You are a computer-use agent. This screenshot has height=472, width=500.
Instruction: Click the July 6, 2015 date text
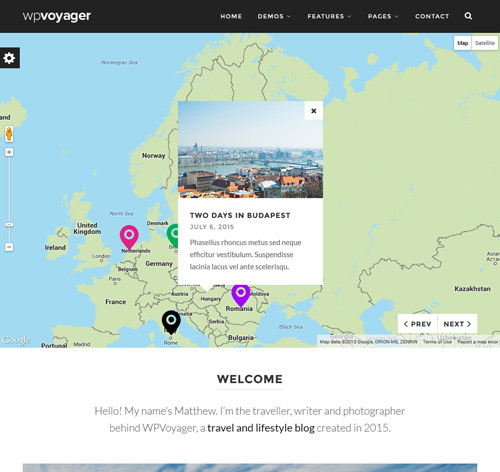[x=212, y=227]
